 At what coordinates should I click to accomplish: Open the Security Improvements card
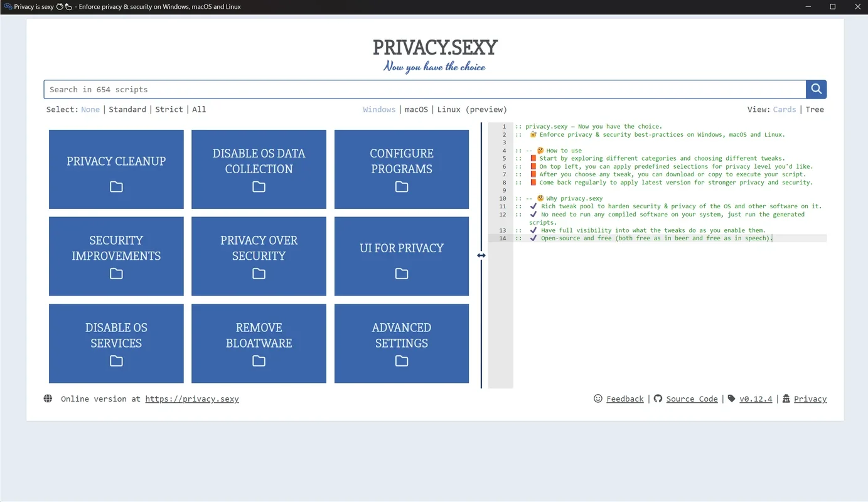coord(116,256)
